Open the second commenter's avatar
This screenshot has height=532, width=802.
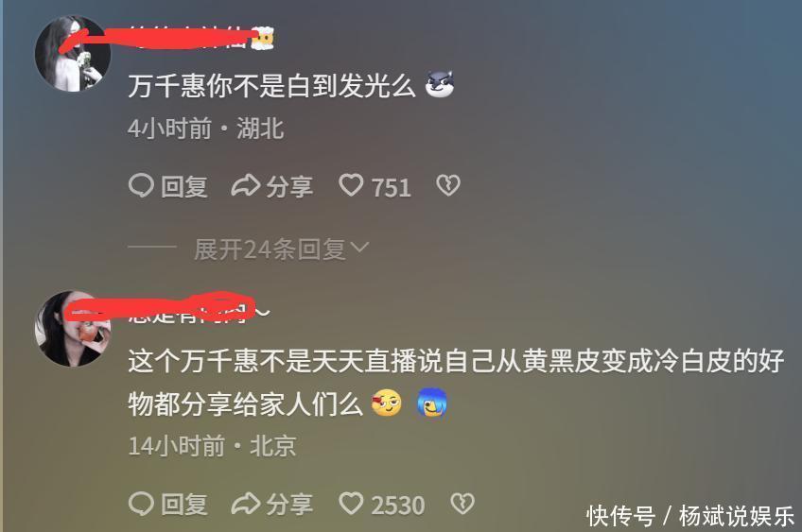(x=73, y=329)
